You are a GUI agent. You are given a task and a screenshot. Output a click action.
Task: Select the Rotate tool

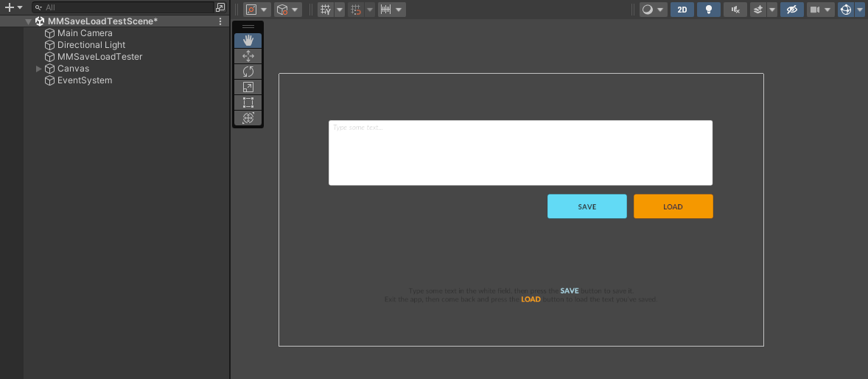click(x=248, y=72)
